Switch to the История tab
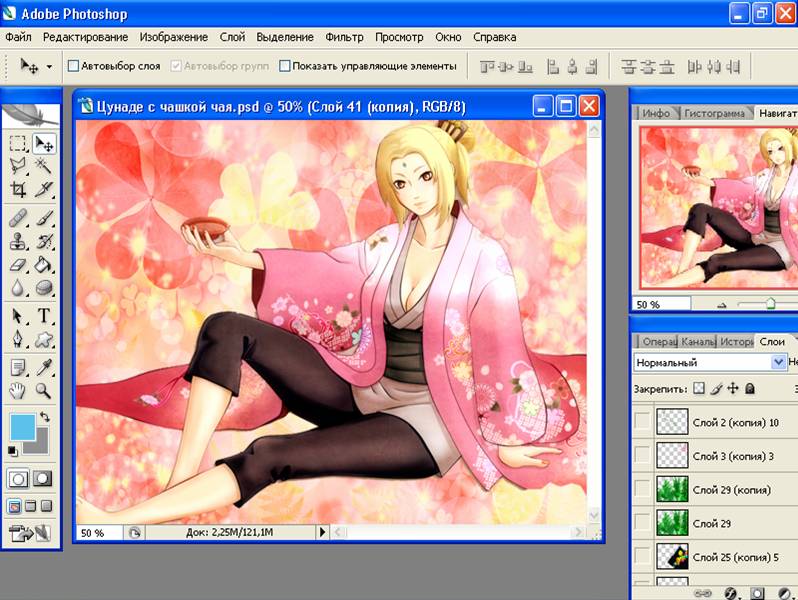Image resolution: width=798 pixels, height=600 pixels. [737, 341]
